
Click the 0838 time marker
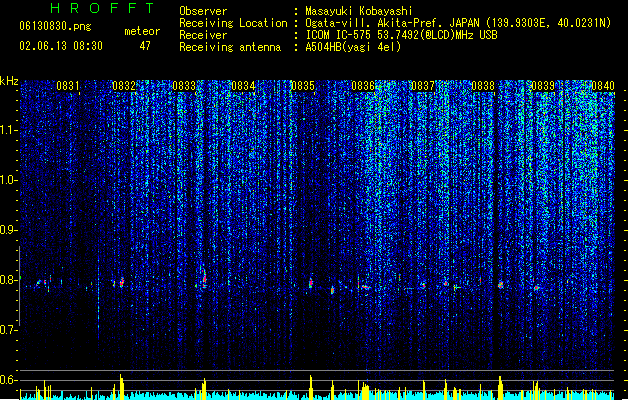pyautogui.click(x=483, y=86)
